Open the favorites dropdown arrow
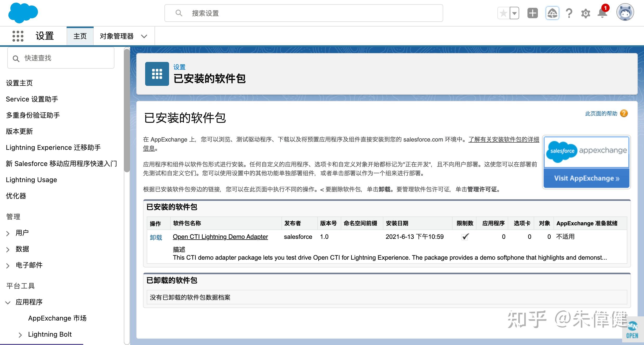 514,13
